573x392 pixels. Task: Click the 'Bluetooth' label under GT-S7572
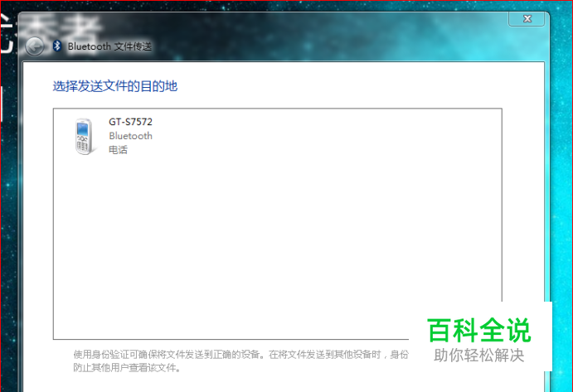[x=130, y=136]
